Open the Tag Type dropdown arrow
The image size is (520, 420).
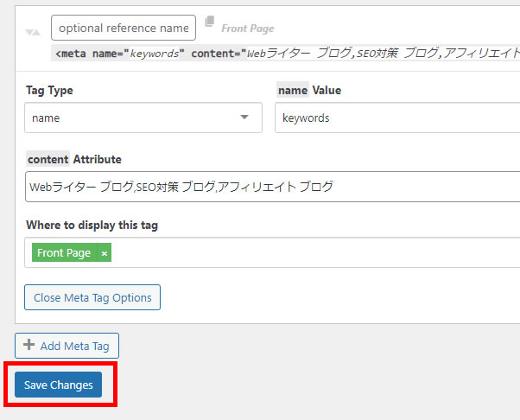click(244, 118)
